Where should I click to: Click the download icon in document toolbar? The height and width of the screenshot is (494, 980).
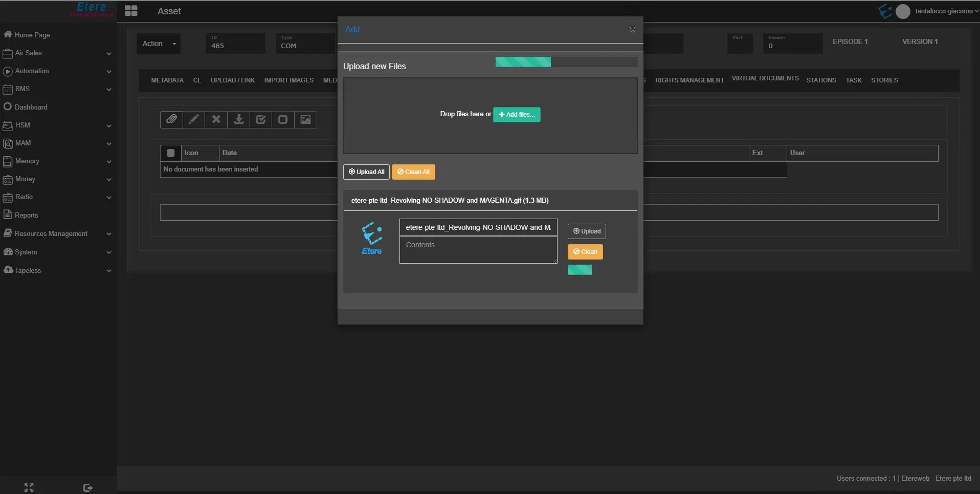click(x=238, y=119)
